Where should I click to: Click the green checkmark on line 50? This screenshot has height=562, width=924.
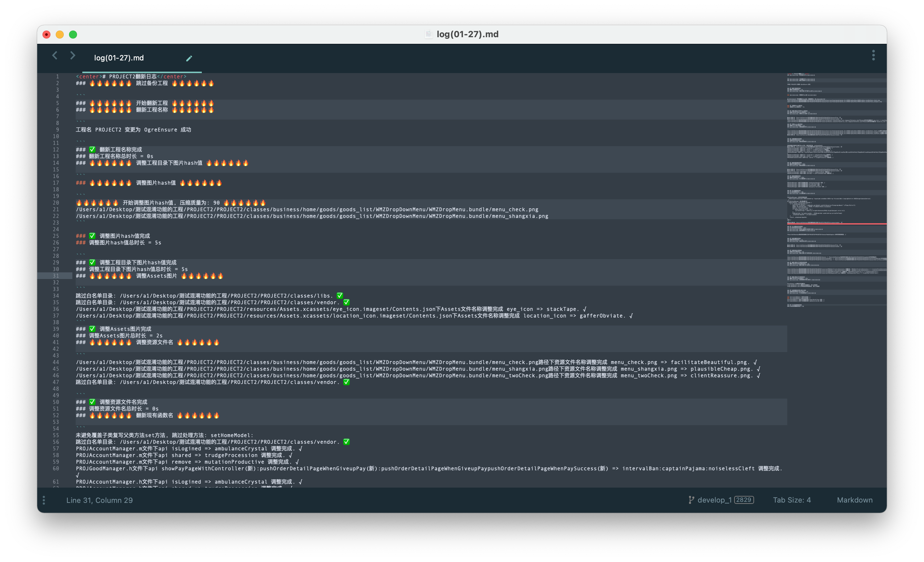coord(92,402)
